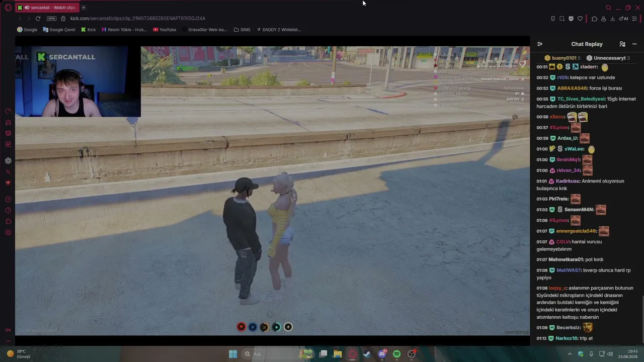Screen dimensions: 644x362
Task: Take a page snapshot
Action: [562, 19]
